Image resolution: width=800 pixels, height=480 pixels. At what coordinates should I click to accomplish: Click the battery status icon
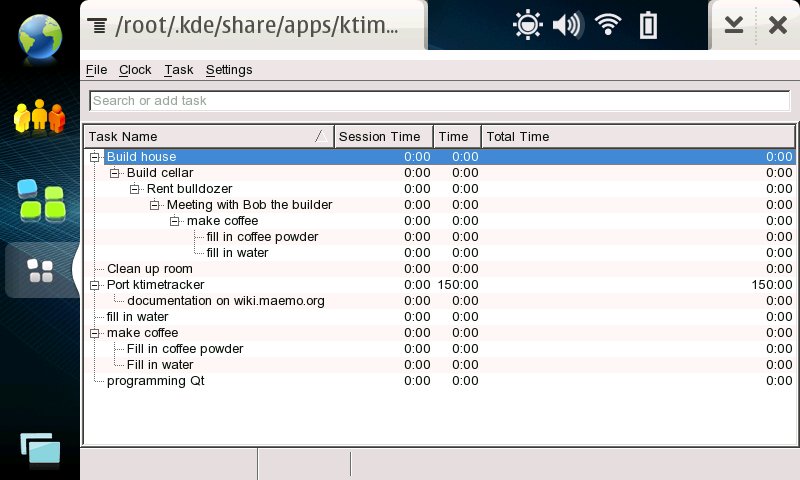tap(649, 25)
